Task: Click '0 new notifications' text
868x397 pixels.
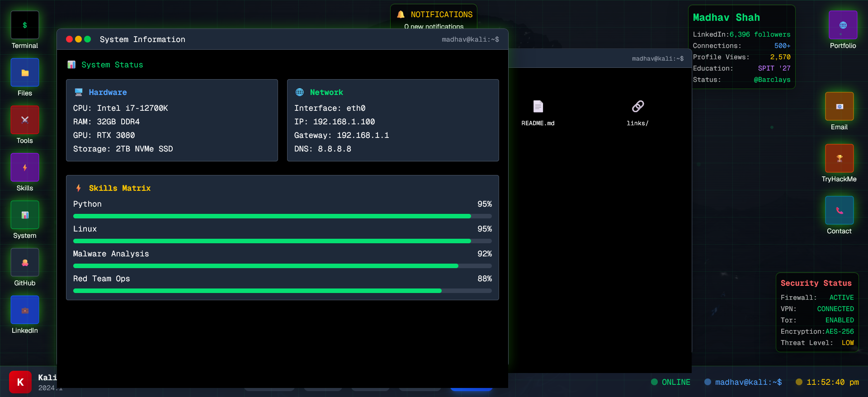Action: point(434,26)
